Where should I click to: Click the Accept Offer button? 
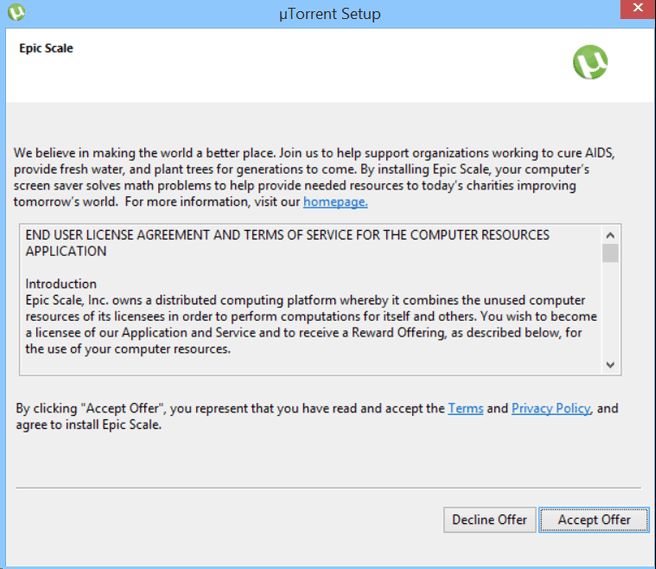click(594, 520)
